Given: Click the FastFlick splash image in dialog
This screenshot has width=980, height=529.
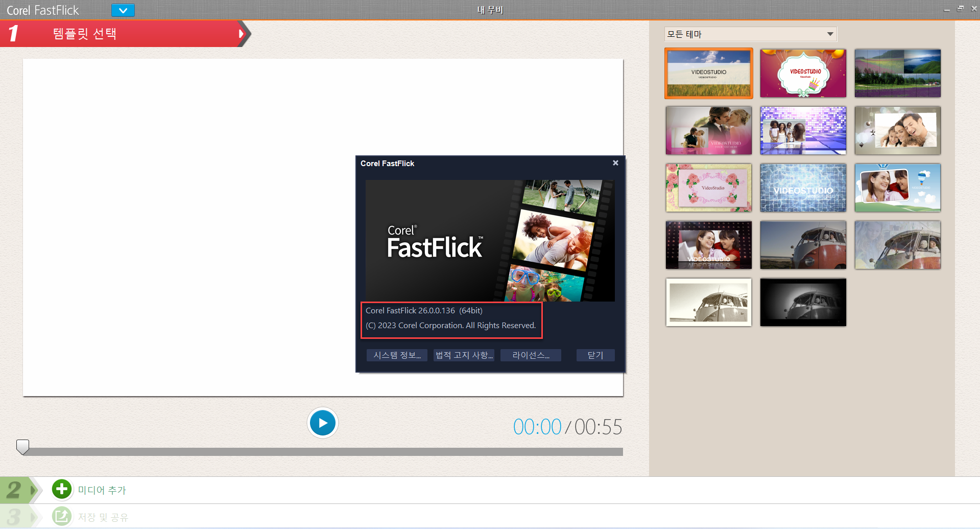Looking at the screenshot, I should [x=490, y=240].
